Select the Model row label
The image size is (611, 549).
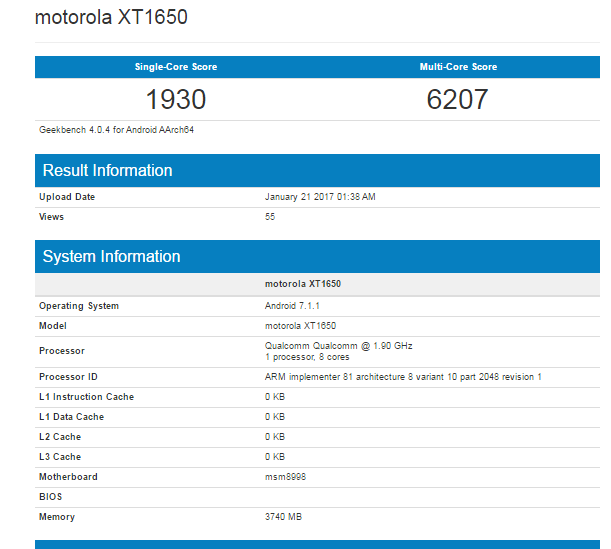53,326
